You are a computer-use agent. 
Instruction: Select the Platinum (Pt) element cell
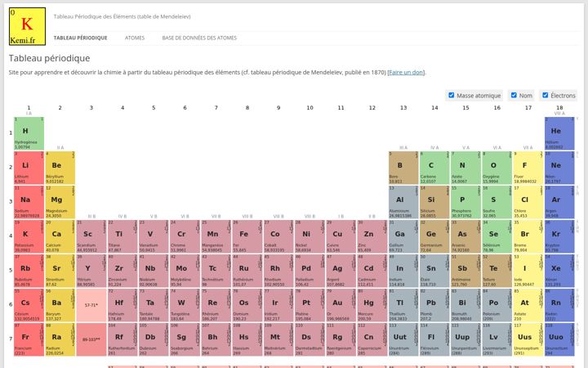pos(310,305)
